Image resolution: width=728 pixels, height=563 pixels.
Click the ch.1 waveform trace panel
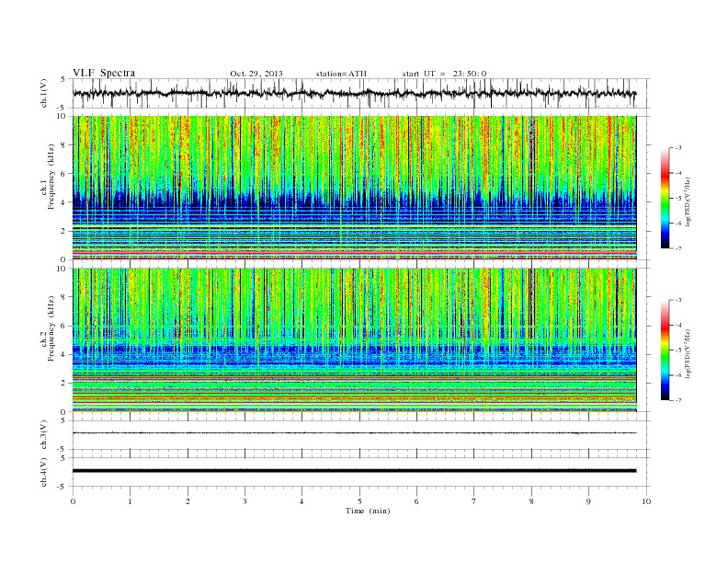(361, 93)
